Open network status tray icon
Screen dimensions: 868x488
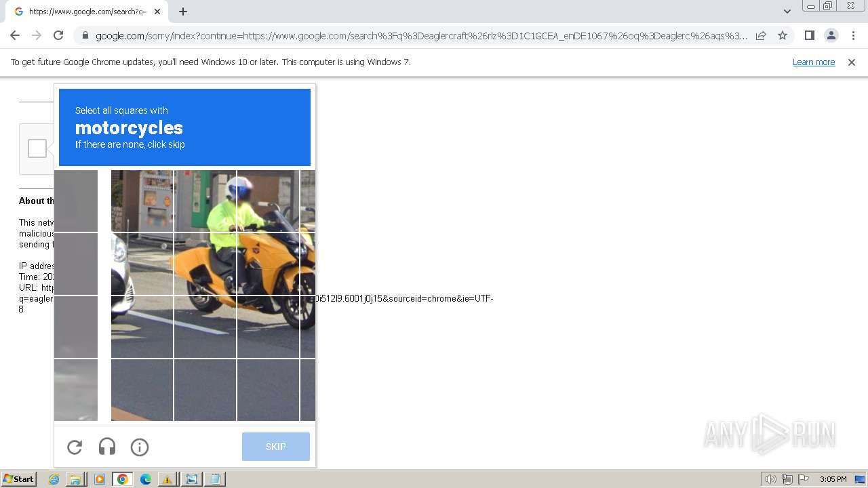(787, 479)
